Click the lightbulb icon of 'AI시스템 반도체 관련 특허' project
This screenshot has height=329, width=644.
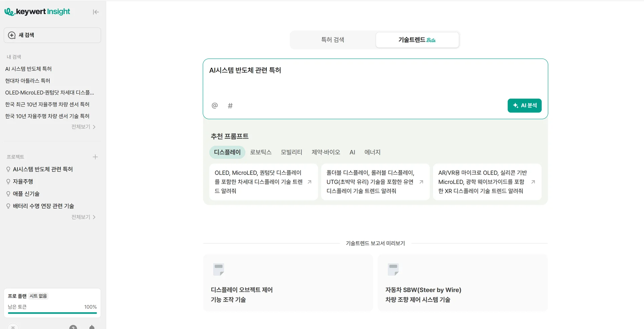(8, 169)
